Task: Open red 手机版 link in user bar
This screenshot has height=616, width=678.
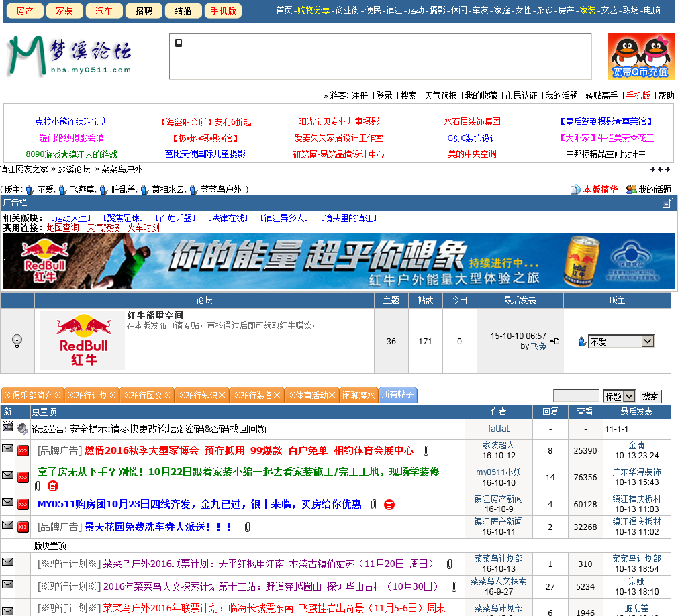Action: (638, 95)
